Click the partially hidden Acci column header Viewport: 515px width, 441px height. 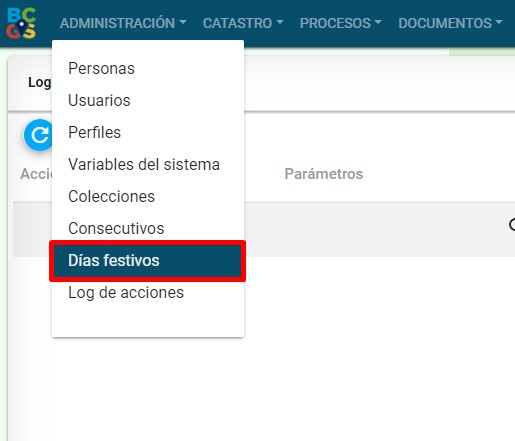coord(36,174)
